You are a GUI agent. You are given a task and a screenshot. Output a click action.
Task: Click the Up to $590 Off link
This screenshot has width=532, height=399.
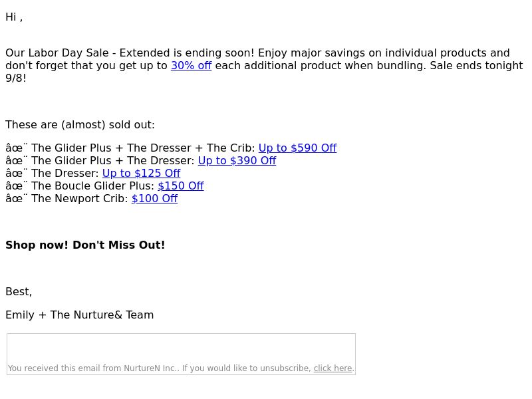pos(297,148)
